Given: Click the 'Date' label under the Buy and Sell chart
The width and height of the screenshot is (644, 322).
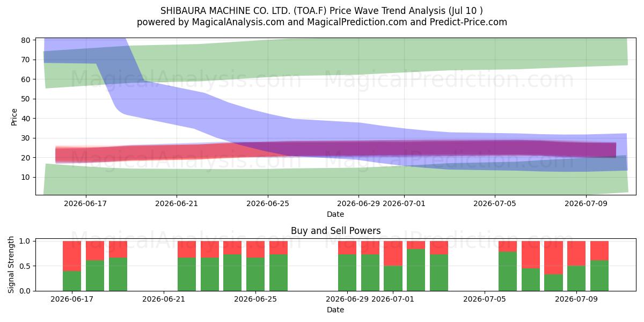Looking at the screenshot, I should tap(335, 310).
